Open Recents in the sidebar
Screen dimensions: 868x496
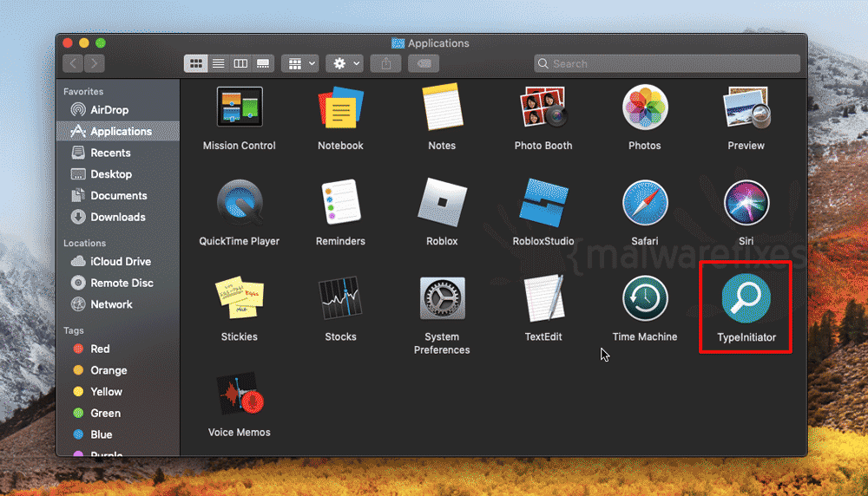click(x=118, y=153)
